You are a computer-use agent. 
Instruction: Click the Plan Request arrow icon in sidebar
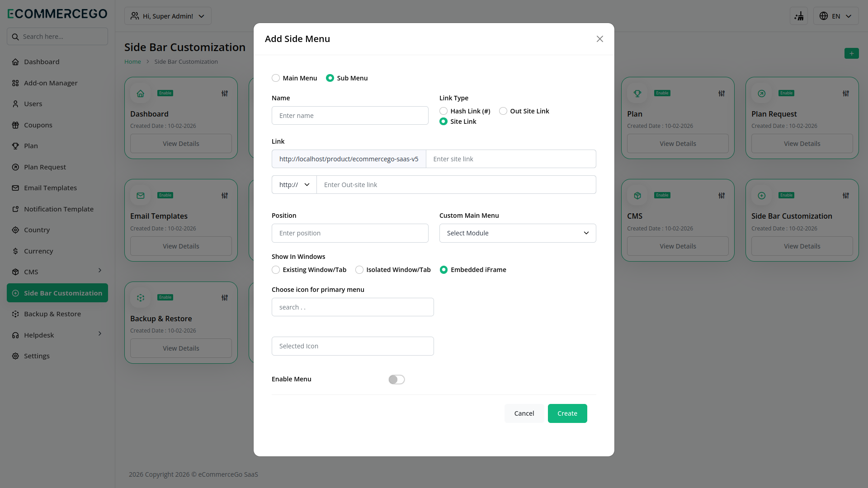click(x=15, y=167)
